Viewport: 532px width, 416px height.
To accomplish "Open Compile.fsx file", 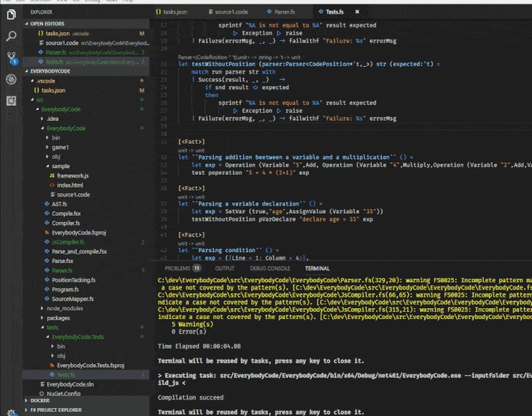I will 66,214.
